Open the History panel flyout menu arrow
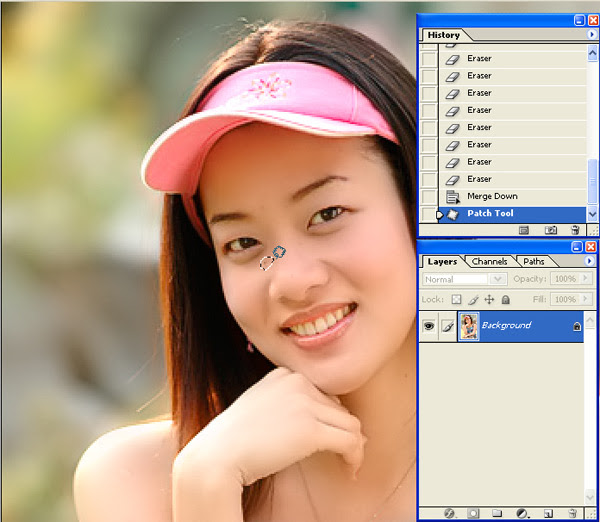The height and width of the screenshot is (522, 600). (592, 34)
